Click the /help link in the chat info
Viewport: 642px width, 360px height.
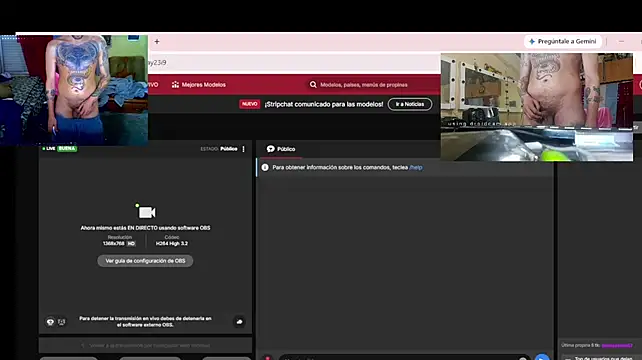pos(416,168)
